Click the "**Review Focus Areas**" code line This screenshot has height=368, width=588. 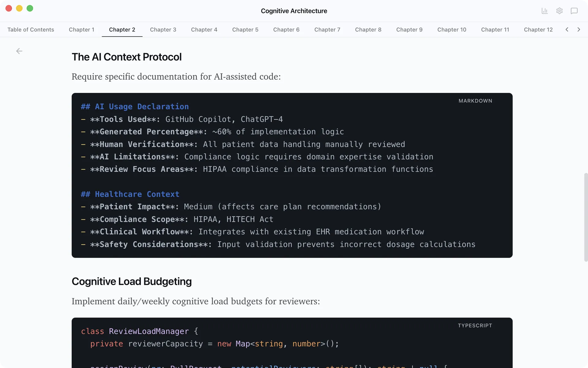click(257, 169)
